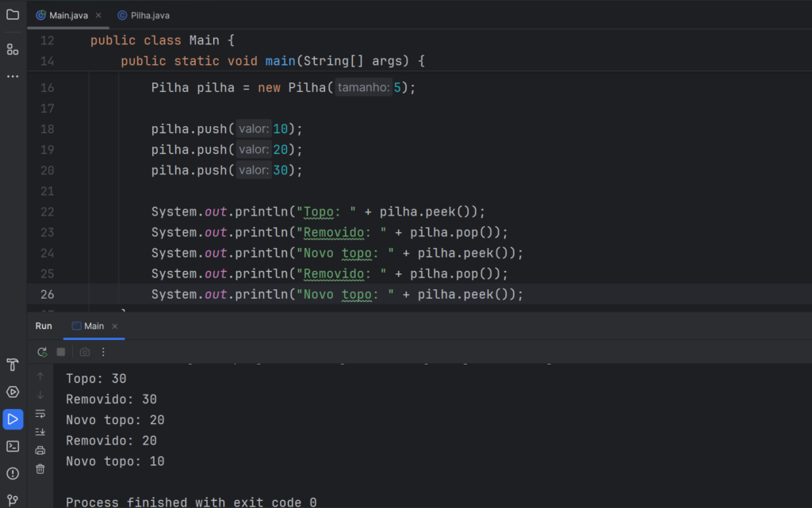Screen dimensions: 812x508
Task: Stop the running process
Action: point(60,352)
